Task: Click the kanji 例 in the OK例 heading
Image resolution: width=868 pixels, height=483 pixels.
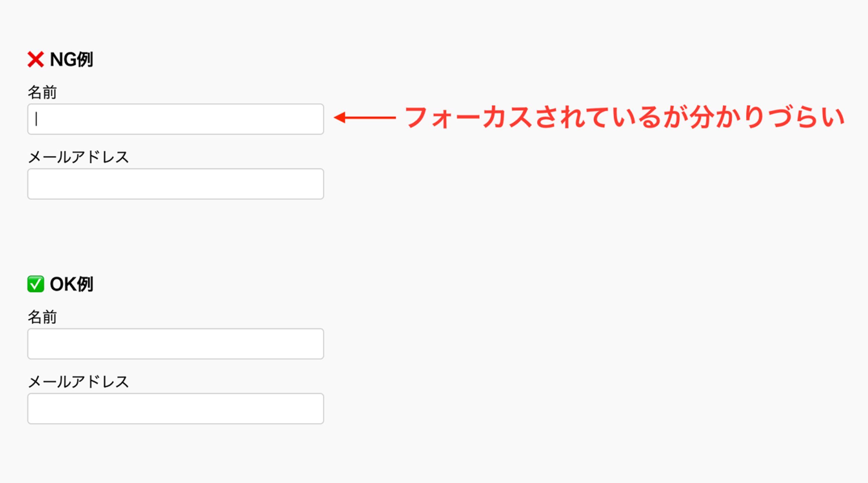Action: [85, 284]
